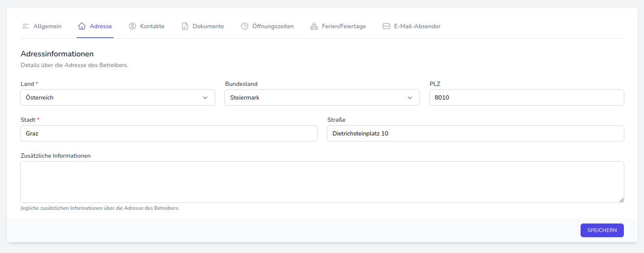Click the E-Mail-Absender envelope icon
This screenshot has width=644, height=253.
(386, 26)
